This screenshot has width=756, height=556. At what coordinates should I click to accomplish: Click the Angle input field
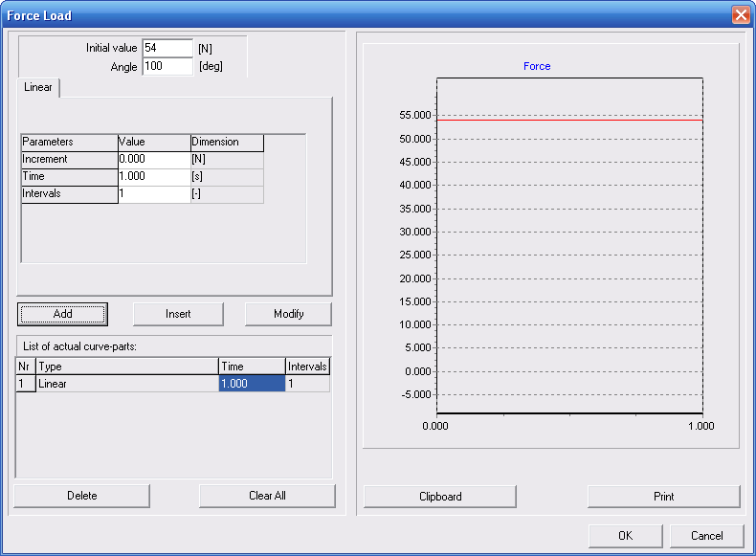tap(167, 66)
